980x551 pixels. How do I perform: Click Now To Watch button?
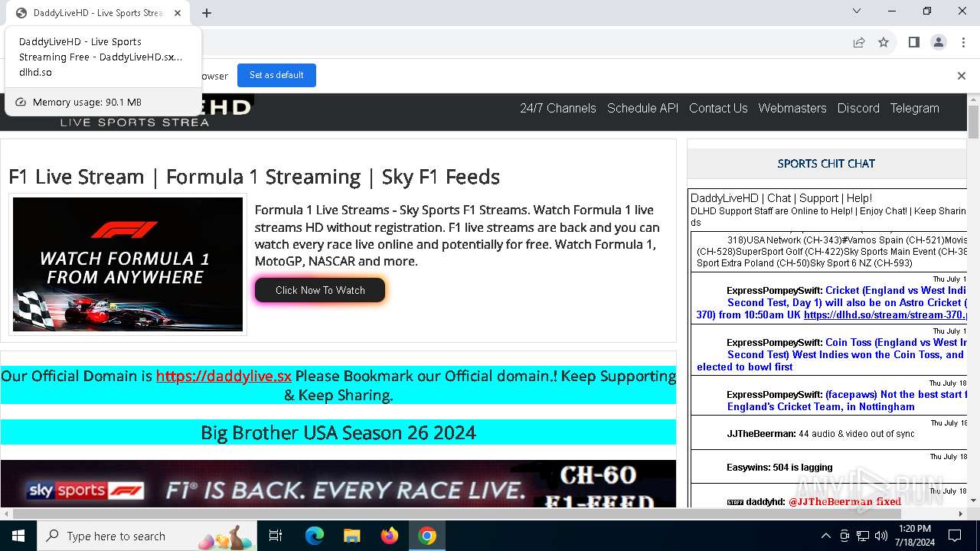tap(320, 290)
